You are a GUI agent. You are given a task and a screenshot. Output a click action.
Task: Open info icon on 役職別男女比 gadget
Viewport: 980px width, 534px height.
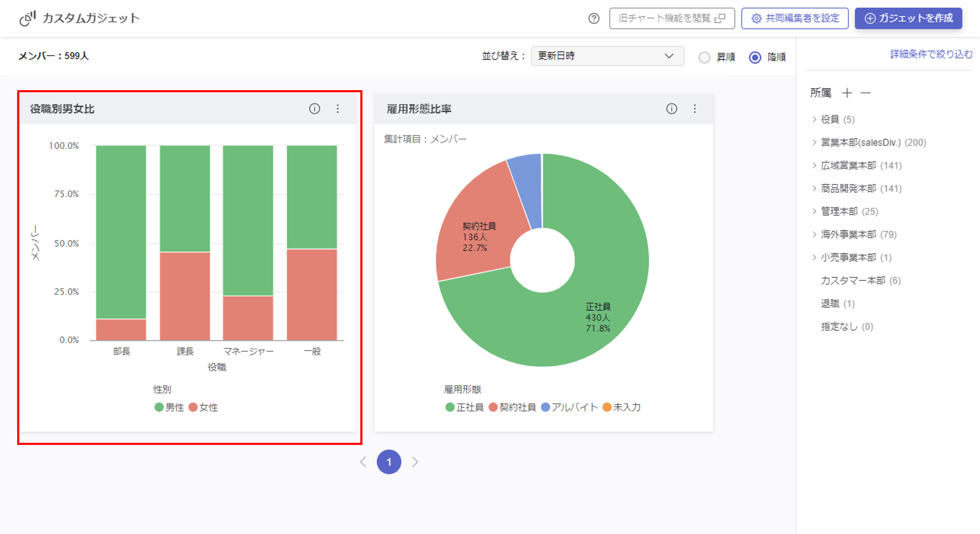click(314, 109)
